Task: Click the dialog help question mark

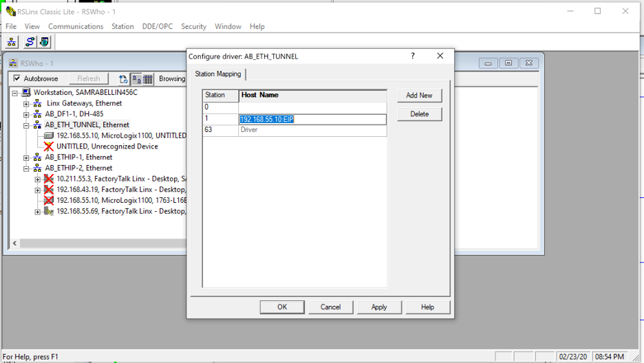Action: coord(413,56)
